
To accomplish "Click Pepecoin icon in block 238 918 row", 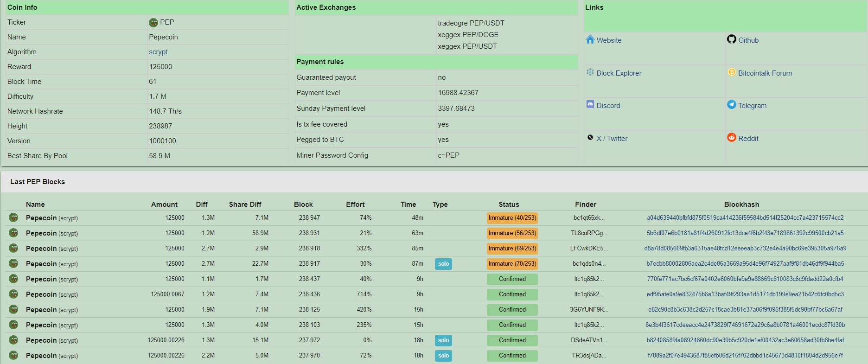I will pos(13,248).
